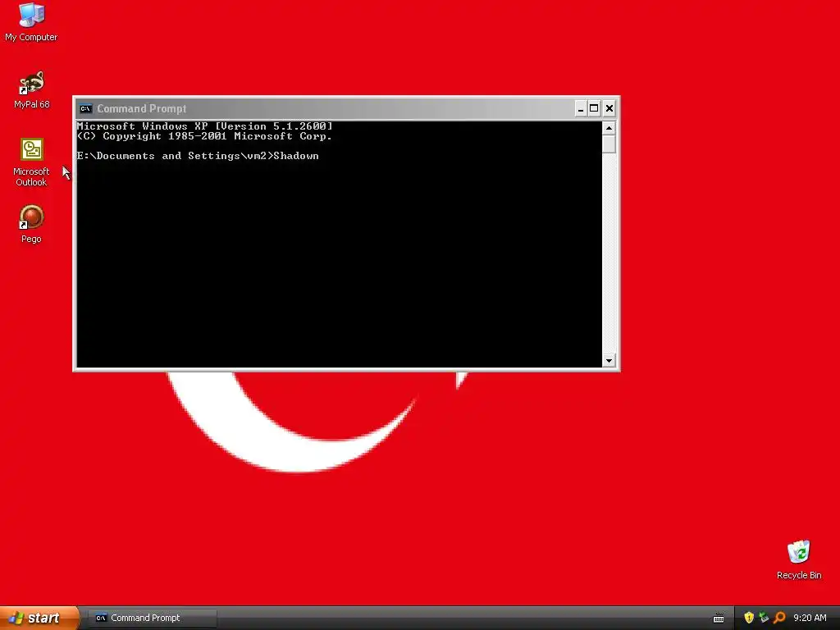Click the 9:20 AM taskbar clock

point(810,618)
